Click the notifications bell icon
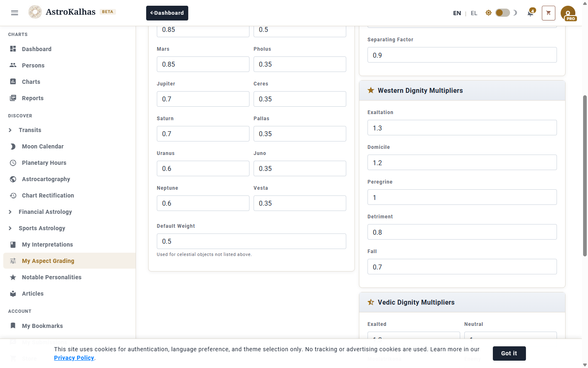Image resolution: width=588 pixels, height=368 pixels. [x=530, y=13]
